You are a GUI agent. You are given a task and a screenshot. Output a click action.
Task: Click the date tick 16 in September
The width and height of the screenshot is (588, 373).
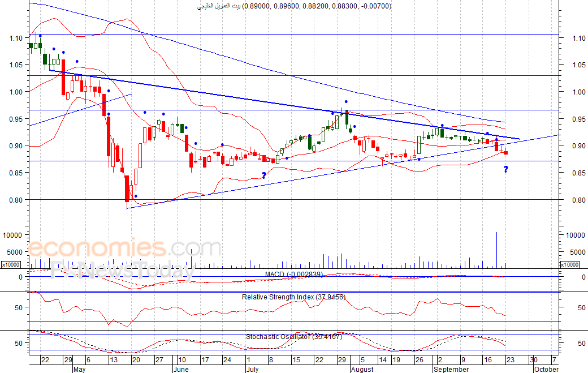coord(487,360)
